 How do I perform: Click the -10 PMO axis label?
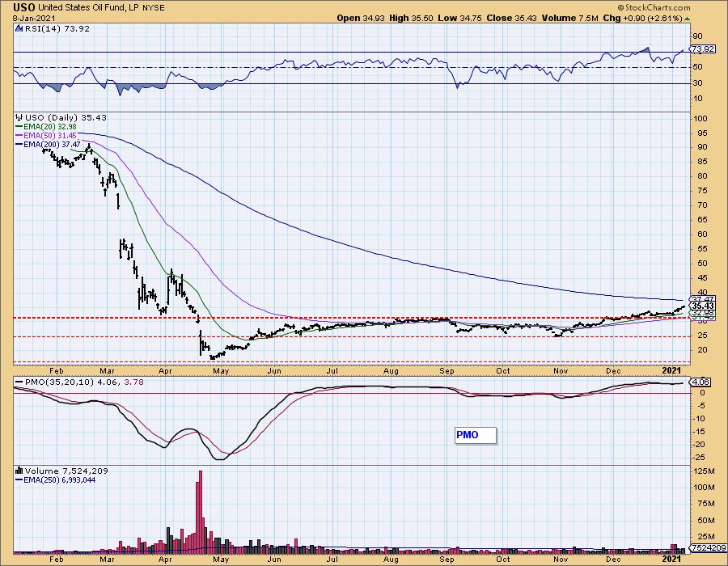tap(699, 419)
